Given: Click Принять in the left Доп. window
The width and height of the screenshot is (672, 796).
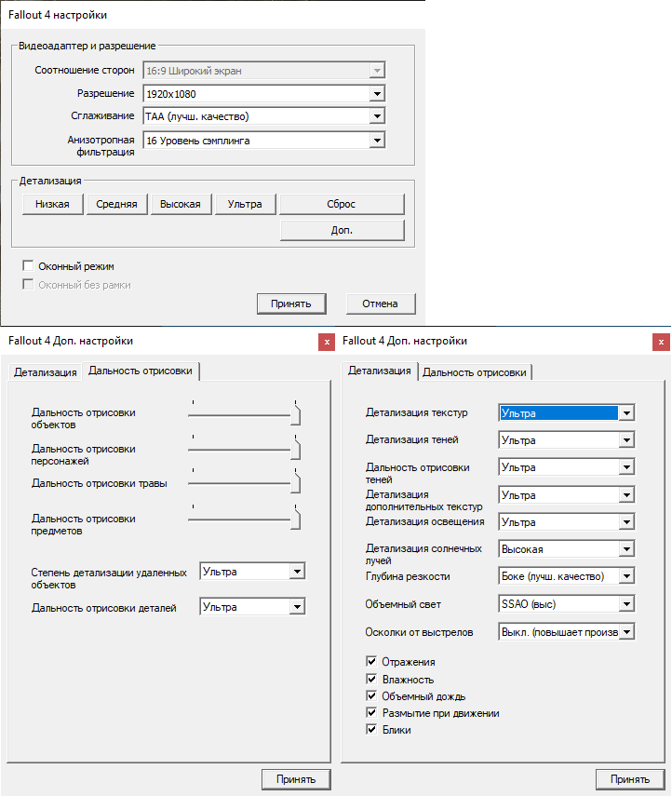Looking at the screenshot, I should (296, 779).
